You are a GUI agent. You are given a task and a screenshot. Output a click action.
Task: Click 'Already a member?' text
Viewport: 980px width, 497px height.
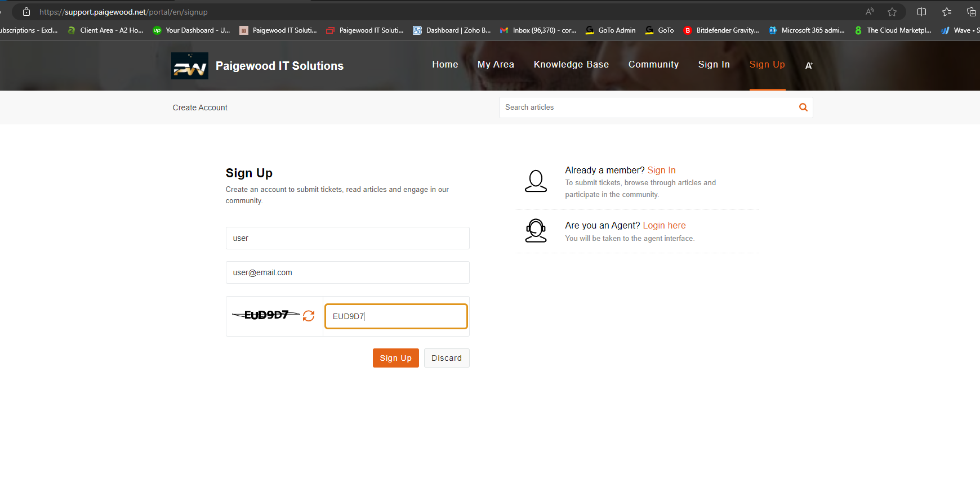[604, 170]
